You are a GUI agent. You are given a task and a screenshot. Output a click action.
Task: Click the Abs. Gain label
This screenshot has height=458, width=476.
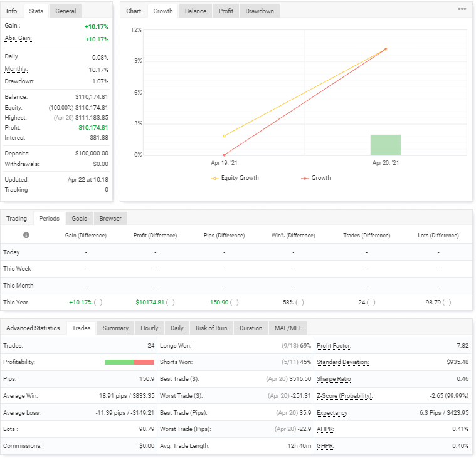pyautogui.click(x=18, y=38)
